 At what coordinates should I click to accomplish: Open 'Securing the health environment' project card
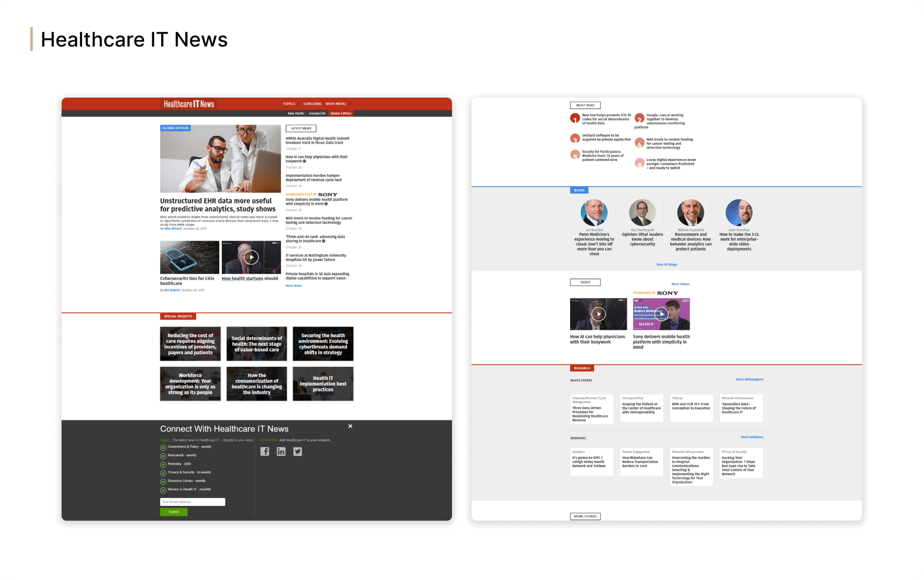point(323,344)
